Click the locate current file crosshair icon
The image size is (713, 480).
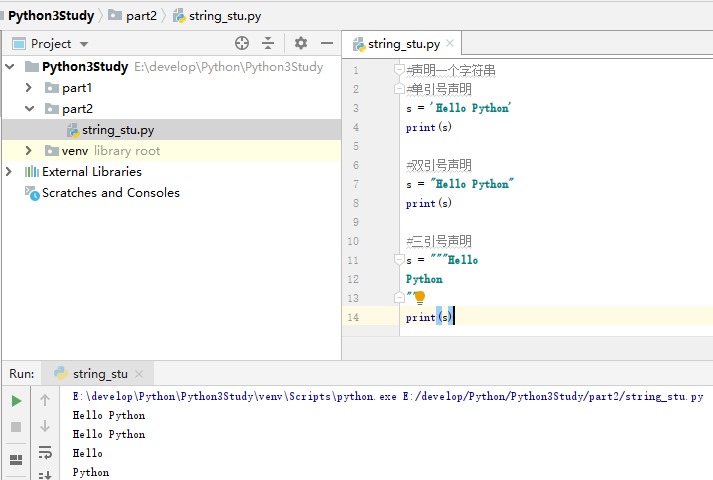pyautogui.click(x=242, y=43)
